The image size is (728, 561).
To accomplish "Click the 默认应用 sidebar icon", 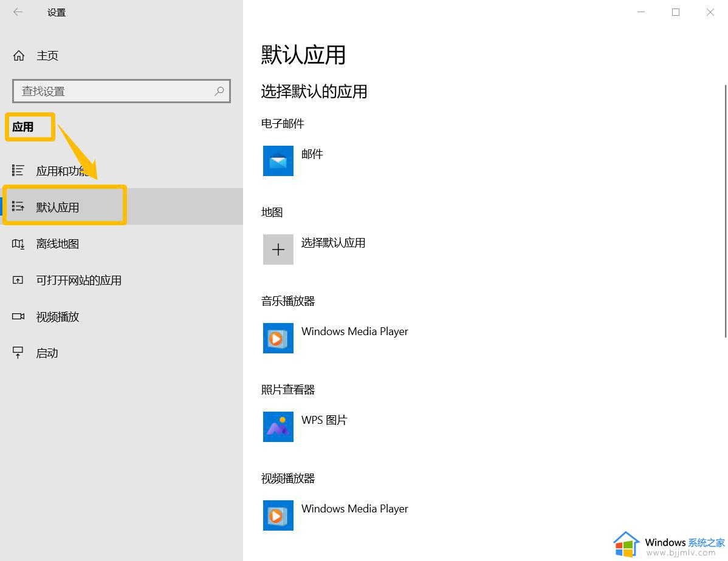I will click(18, 206).
